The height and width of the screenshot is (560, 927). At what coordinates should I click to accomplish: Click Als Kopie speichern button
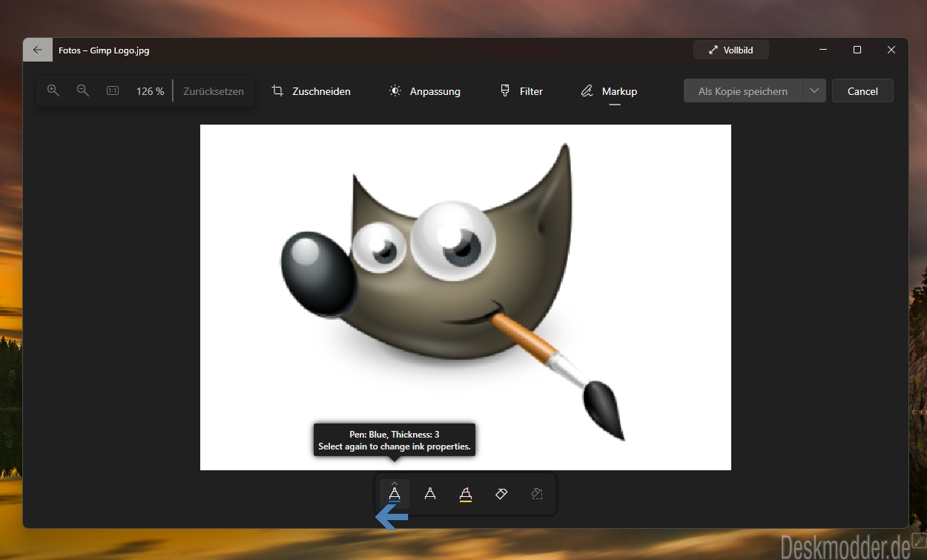pos(742,91)
